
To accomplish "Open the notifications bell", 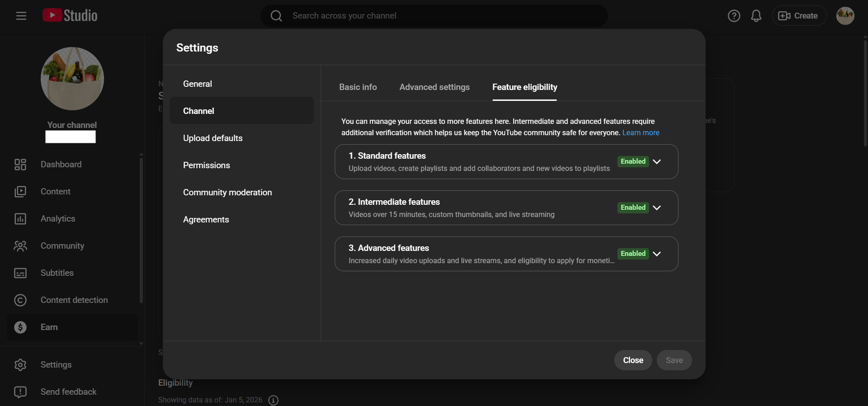I will pyautogui.click(x=756, y=16).
